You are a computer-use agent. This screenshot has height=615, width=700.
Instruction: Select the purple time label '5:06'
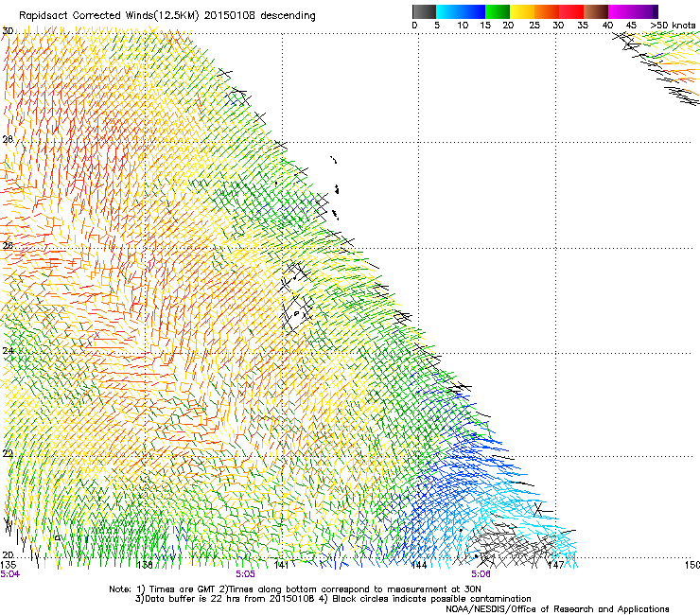[481, 574]
